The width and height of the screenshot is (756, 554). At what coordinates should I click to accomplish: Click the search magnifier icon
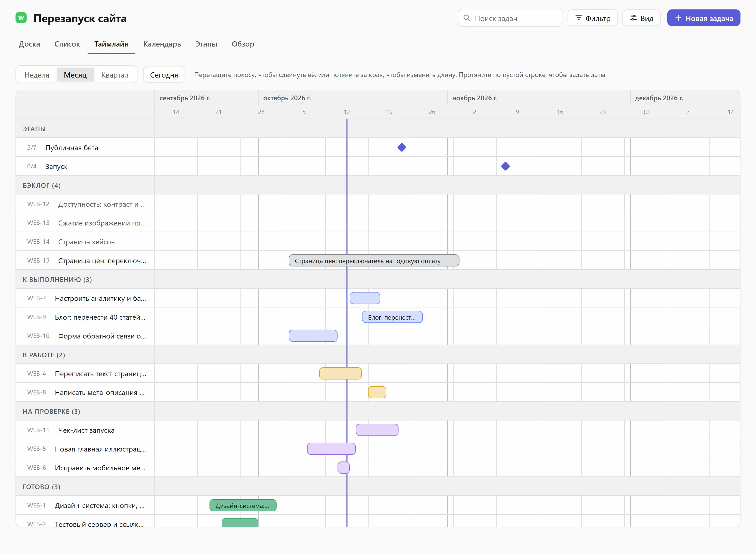(467, 18)
